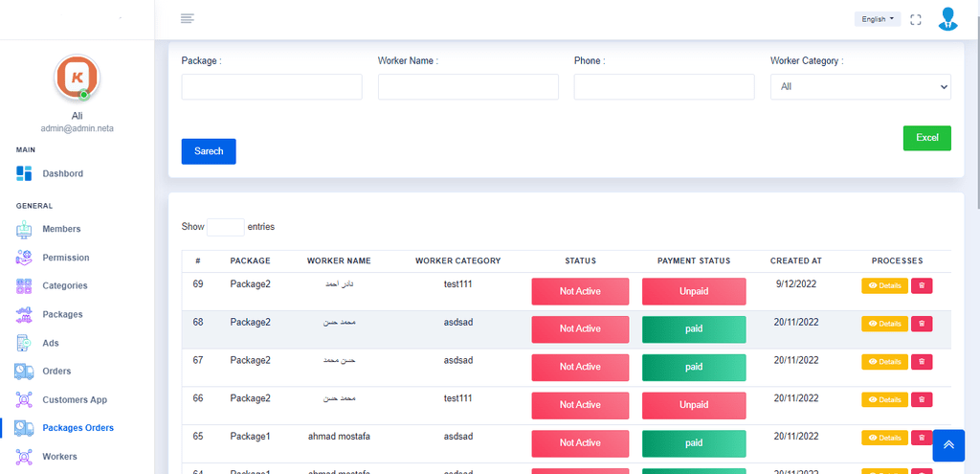Toggle paid payment status of order 67
Image resolution: width=980 pixels, height=474 pixels.
pyautogui.click(x=694, y=367)
